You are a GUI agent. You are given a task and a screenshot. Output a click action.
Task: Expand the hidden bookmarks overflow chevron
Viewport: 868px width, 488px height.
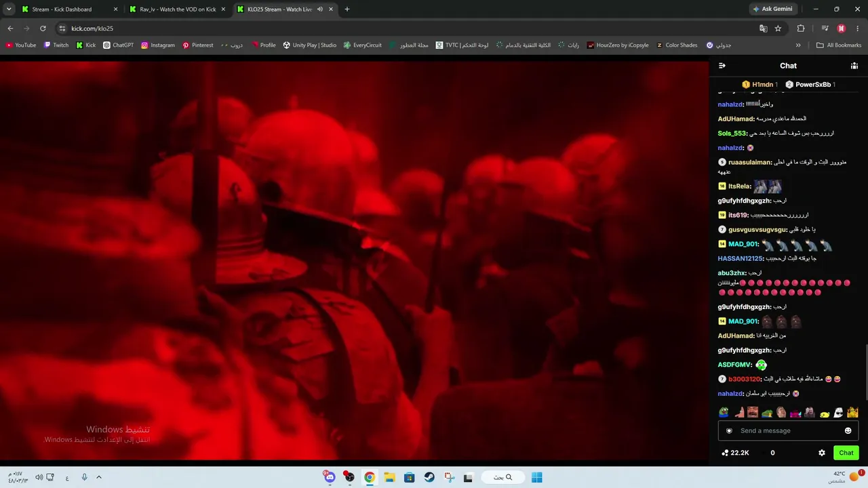[x=798, y=45]
